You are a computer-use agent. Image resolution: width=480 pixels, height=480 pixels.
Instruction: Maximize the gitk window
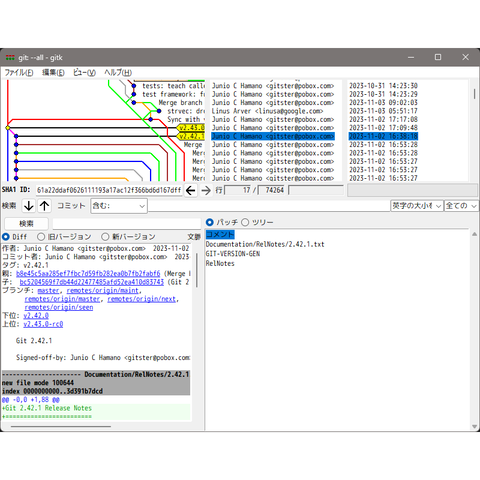click(x=438, y=57)
